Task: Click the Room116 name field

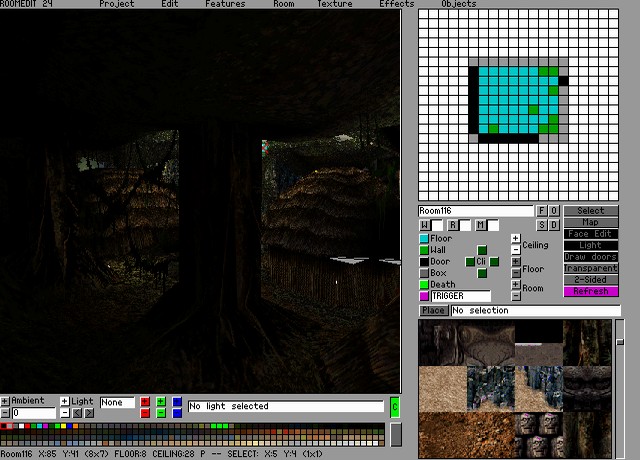Action: pos(475,211)
